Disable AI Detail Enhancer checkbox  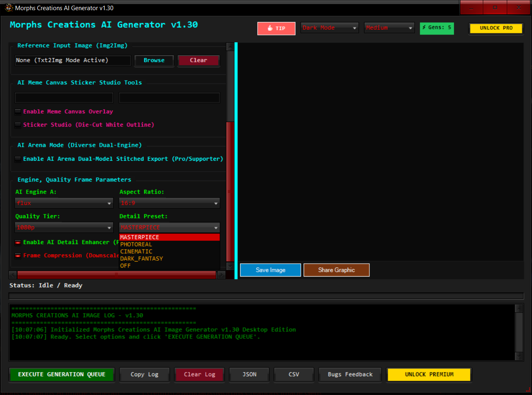tap(18, 242)
